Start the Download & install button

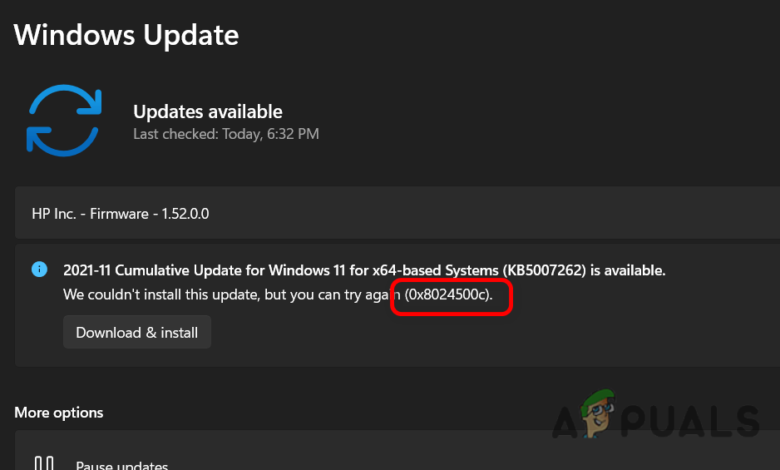tap(137, 332)
